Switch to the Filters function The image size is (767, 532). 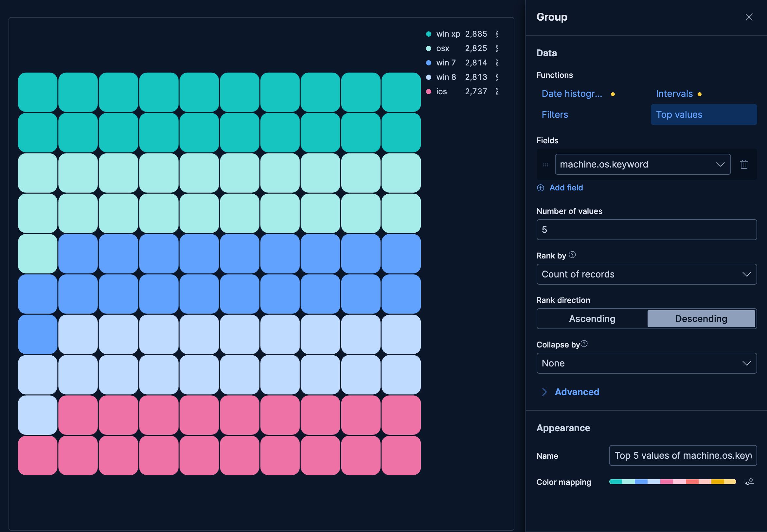tap(554, 114)
